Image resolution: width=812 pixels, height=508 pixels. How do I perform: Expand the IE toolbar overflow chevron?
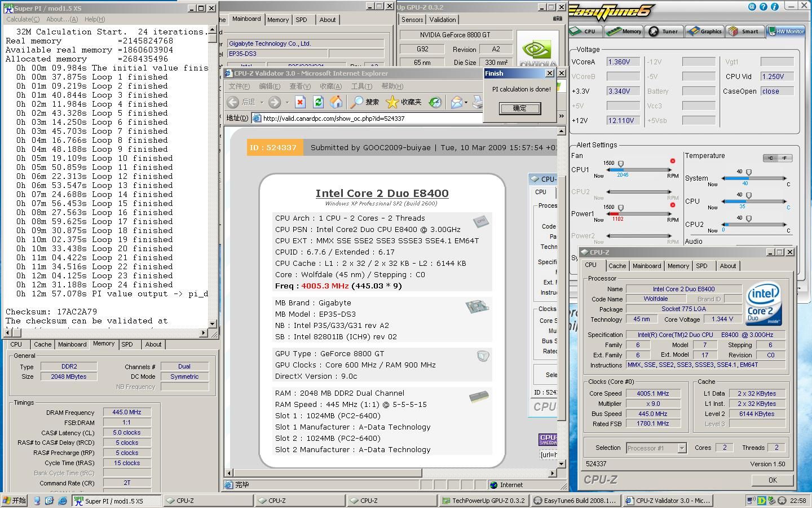(x=561, y=116)
